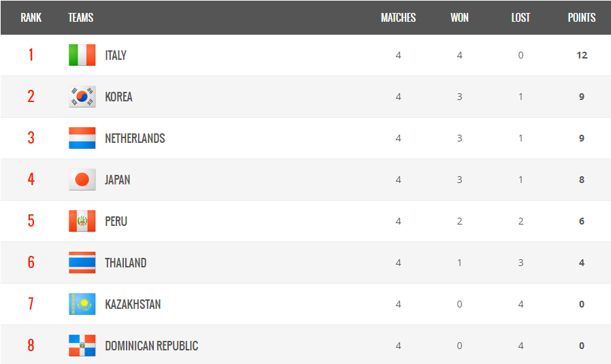The image size is (611, 364).
Task: Select the Lost column header
Action: coord(521,18)
